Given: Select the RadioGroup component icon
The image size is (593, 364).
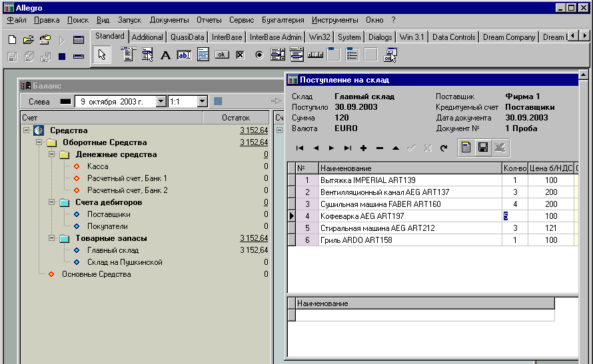Looking at the screenshot, I should pos(352,55).
